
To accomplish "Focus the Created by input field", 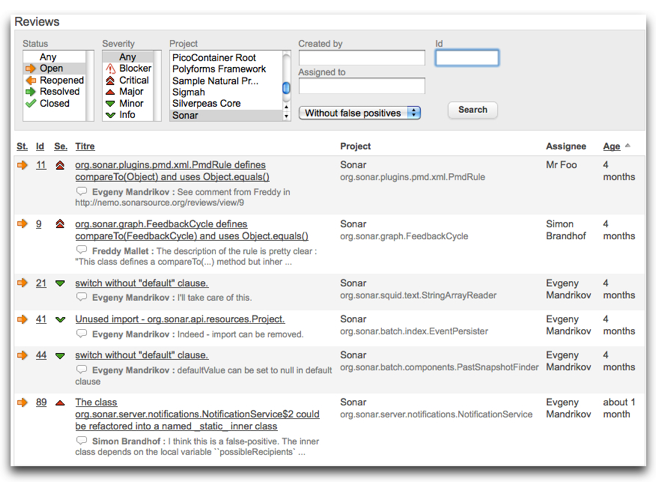I will pos(361,59).
